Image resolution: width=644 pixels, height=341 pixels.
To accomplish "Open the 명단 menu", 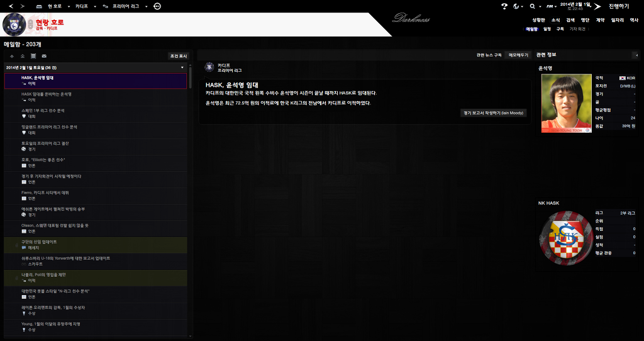I will coord(585,20).
